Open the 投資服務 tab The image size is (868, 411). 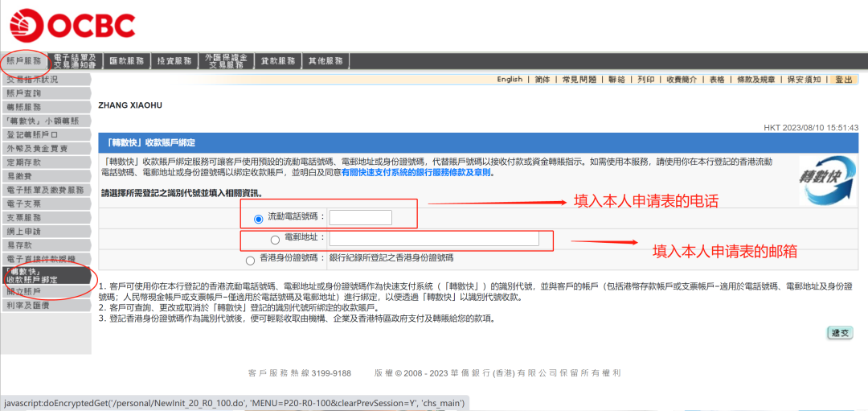tap(174, 61)
